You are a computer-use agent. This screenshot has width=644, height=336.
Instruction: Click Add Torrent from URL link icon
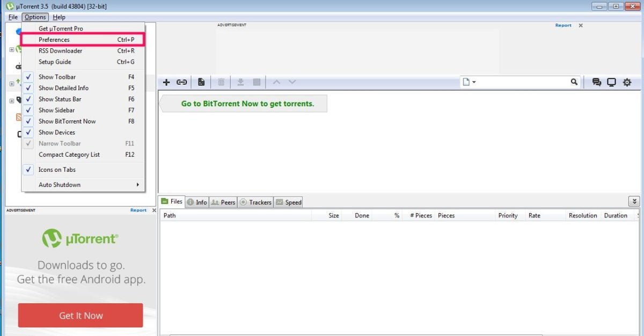click(x=182, y=82)
